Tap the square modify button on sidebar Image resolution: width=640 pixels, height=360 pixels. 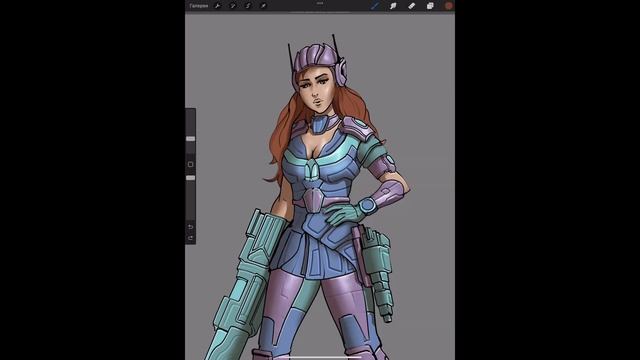[191, 164]
